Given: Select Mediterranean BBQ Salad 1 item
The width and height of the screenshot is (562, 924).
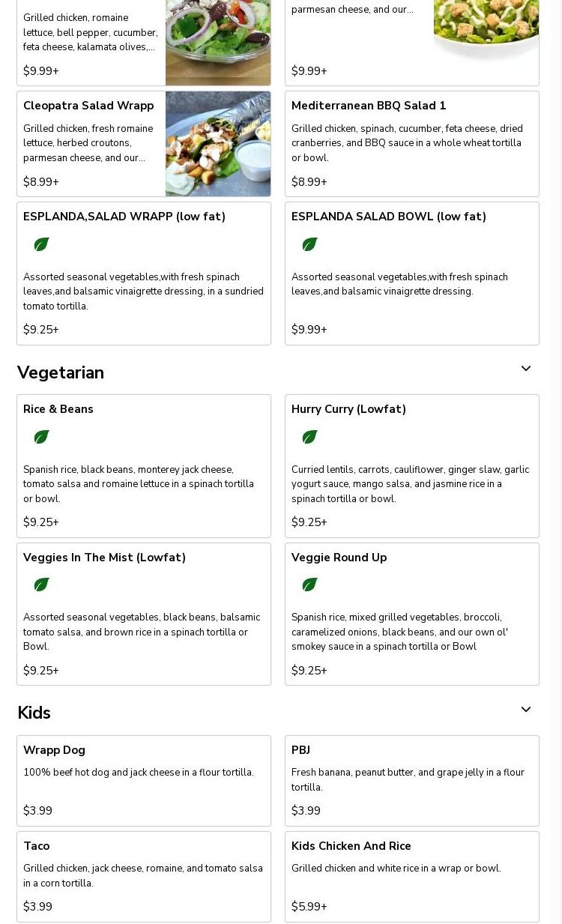Looking at the screenshot, I should pos(412,144).
